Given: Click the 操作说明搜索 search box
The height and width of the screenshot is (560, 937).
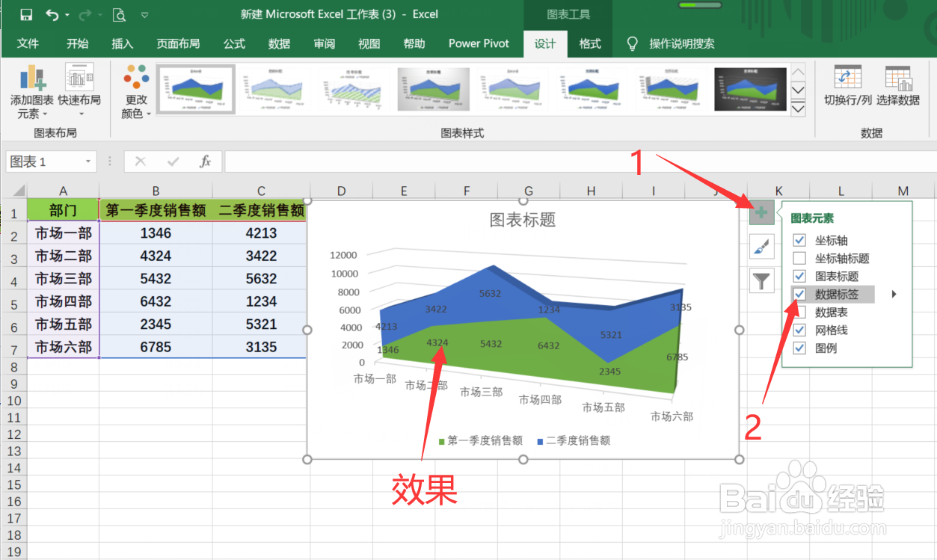Looking at the screenshot, I should pyautogui.click(x=681, y=43).
